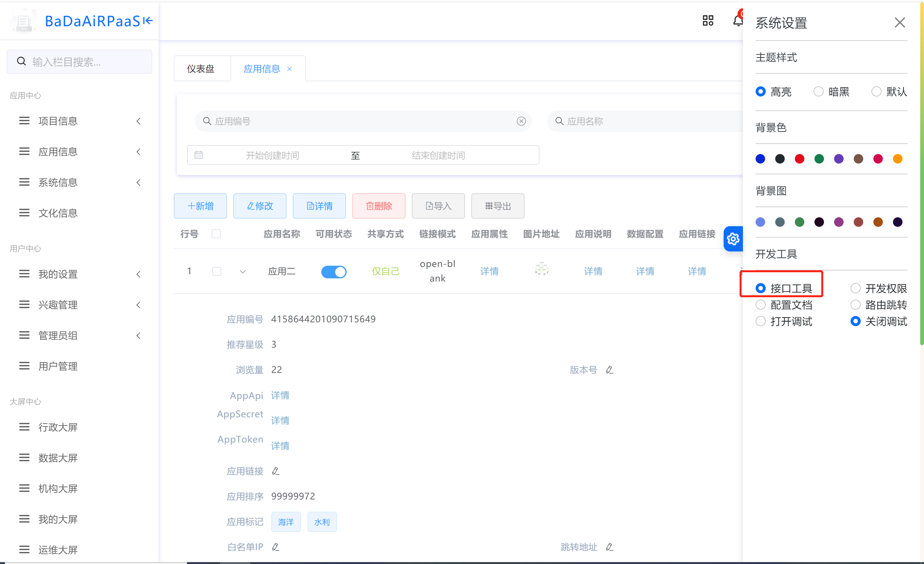Toggle the 可用状态 switch for 应用二

pyautogui.click(x=334, y=272)
